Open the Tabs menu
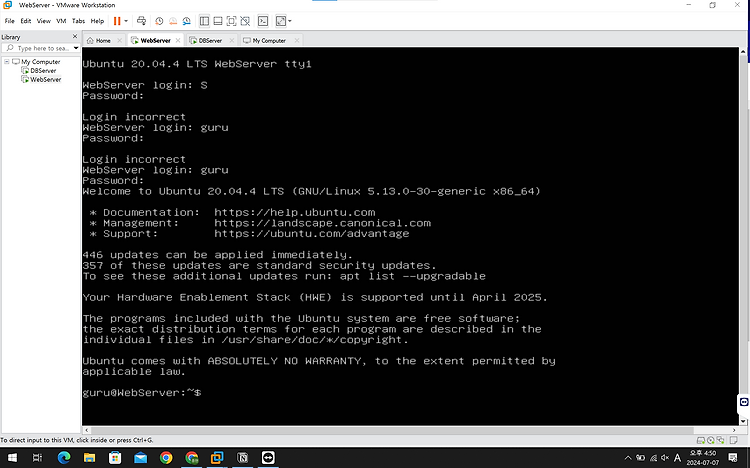750x468 pixels. [x=78, y=21]
